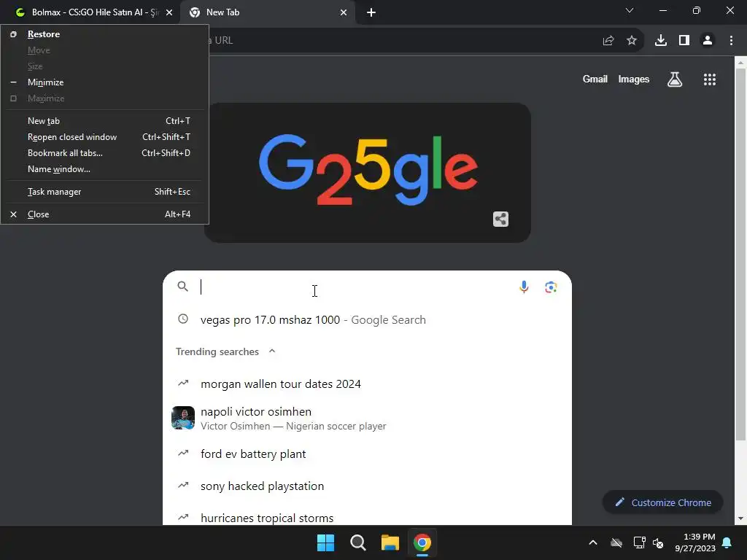Close the Bolmax CS:GO tab
Screen dimensions: 747x560
169,12
